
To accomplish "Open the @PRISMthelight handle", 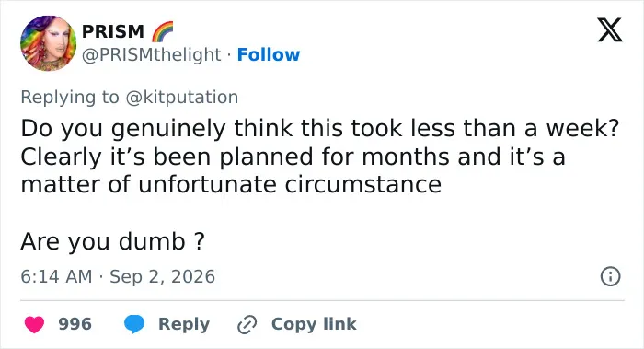I will tap(152, 55).
